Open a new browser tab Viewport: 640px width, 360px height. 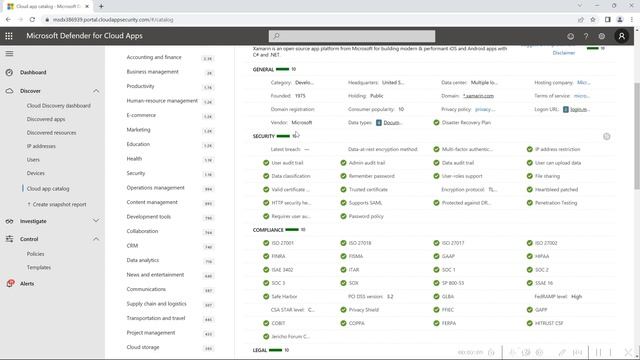(x=101, y=6)
